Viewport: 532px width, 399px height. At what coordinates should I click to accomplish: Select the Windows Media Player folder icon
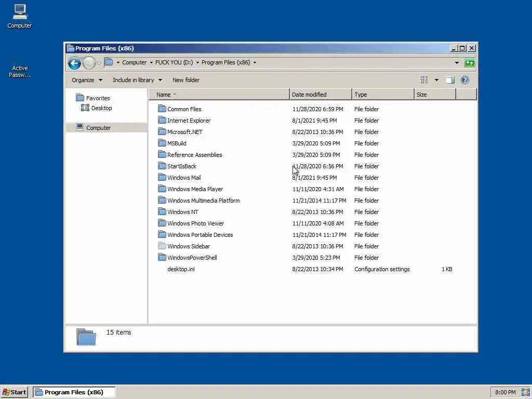162,189
